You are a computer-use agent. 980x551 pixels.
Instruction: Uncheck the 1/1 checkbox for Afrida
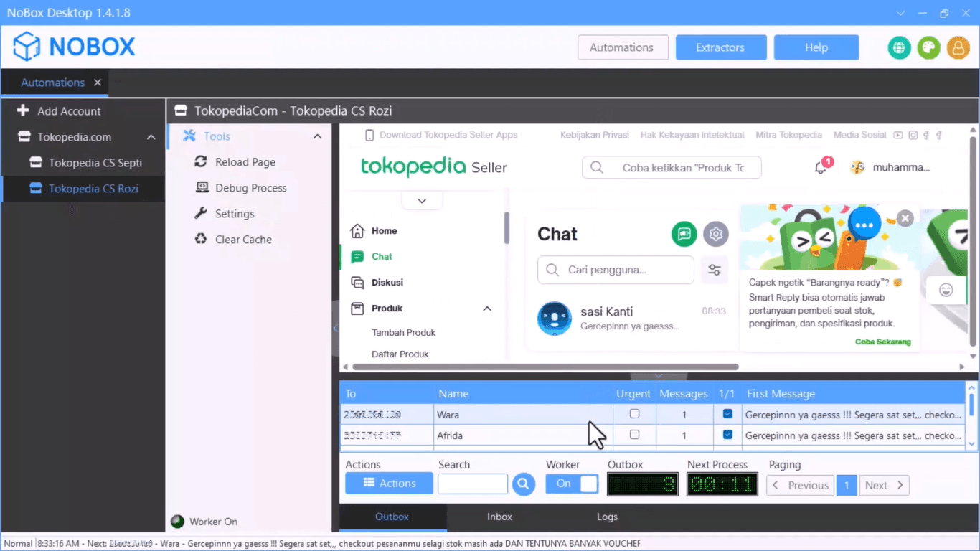coord(727,435)
